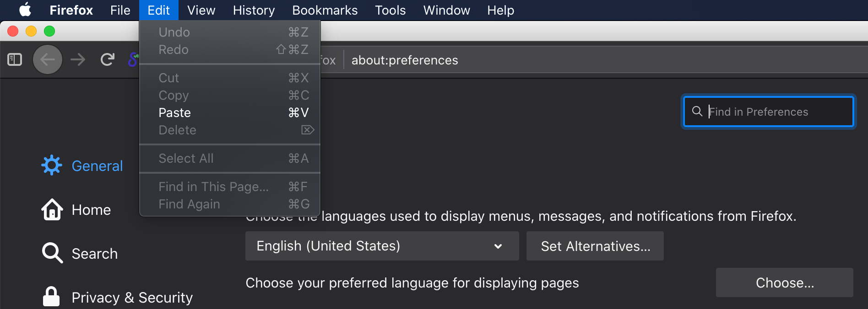This screenshot has width=868, height=309.
Task: Go forward one page
Action: [78, 59]
